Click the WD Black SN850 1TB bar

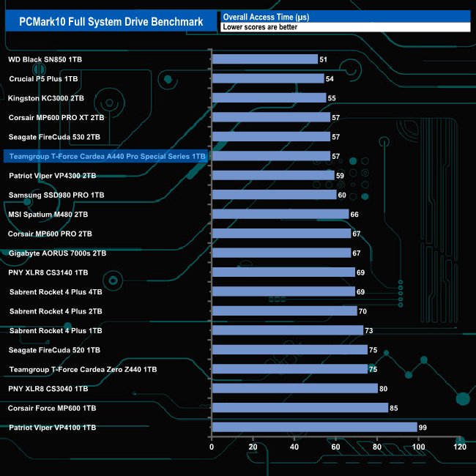pos(265,59)
